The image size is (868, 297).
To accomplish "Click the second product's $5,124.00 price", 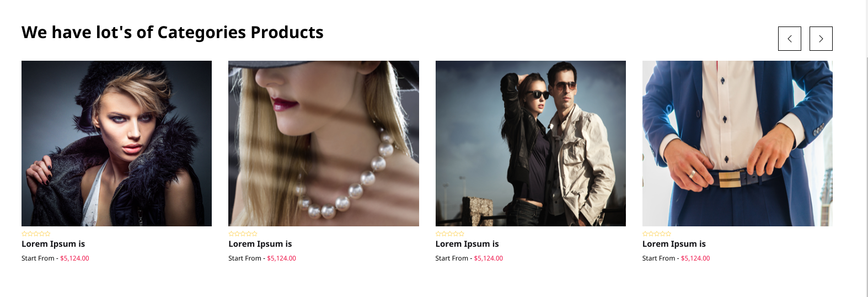I will point(281,258).
